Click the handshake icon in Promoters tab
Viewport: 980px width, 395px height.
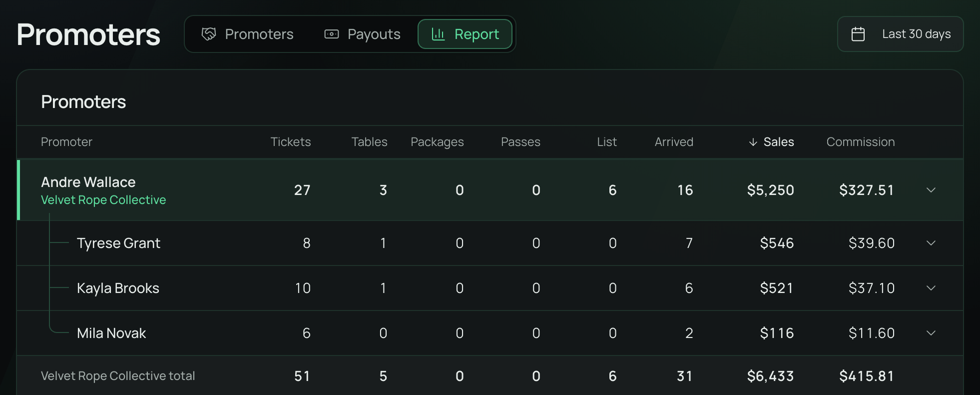[209, 34]
